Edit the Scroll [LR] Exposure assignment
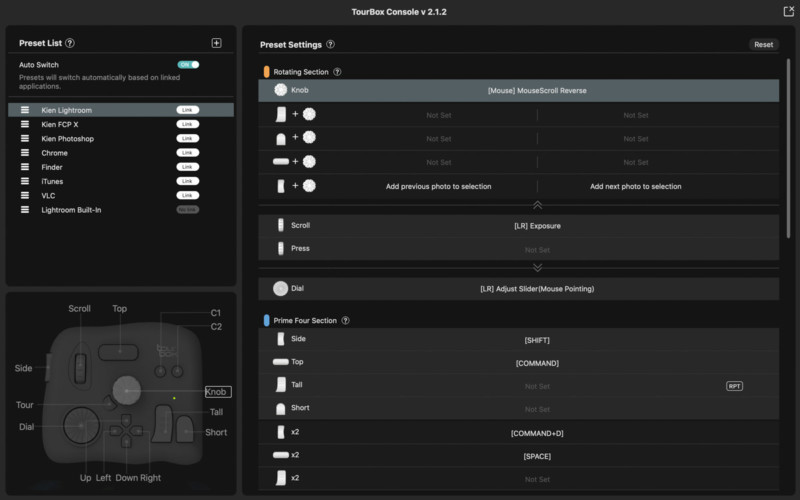Screen dimensions: 800x500 [x=537, y=226]
